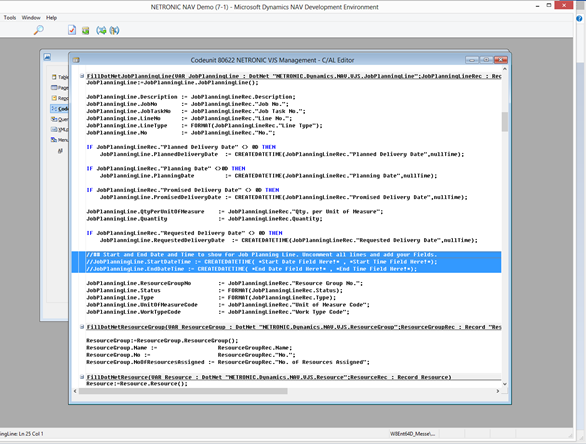Screen dimensions: 586x444
Task: Click the document with red checkmark icon
Action: [72, 30]
